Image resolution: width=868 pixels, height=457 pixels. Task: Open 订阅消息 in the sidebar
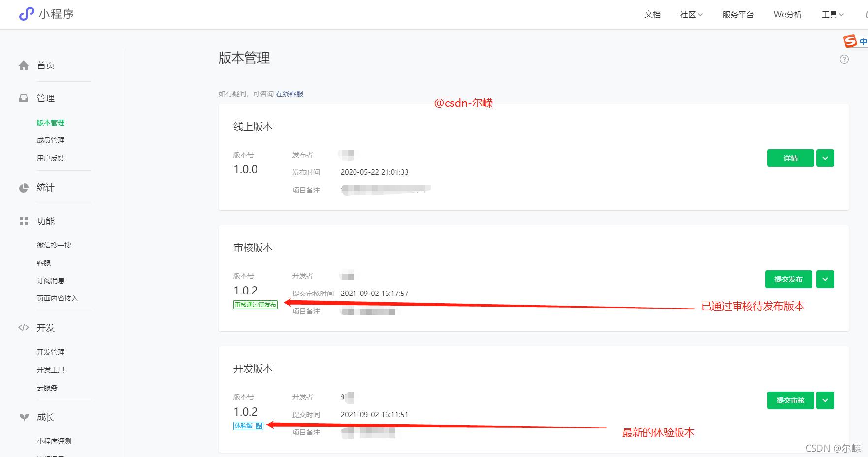pos(51,281)
